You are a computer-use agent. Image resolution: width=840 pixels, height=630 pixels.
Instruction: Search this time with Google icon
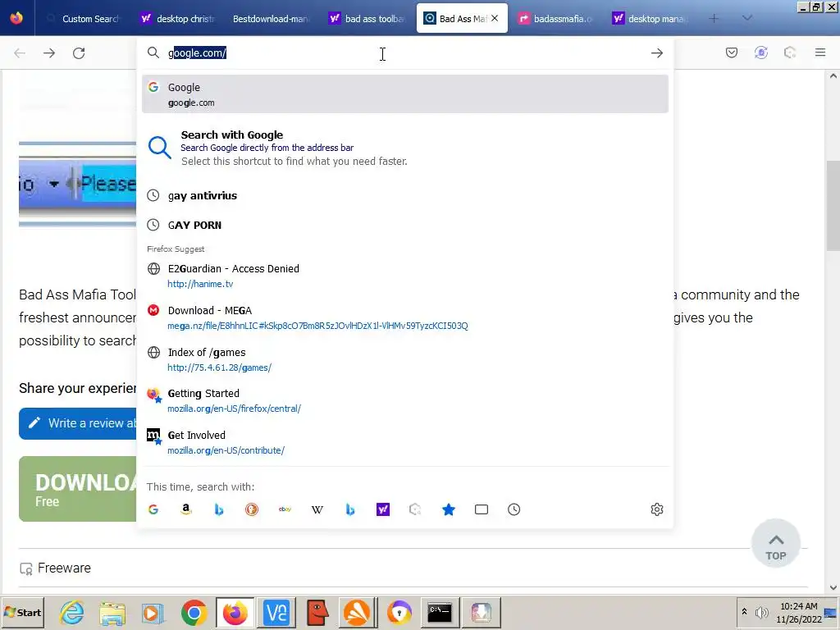pyautogui.click(x=153, y=509)
